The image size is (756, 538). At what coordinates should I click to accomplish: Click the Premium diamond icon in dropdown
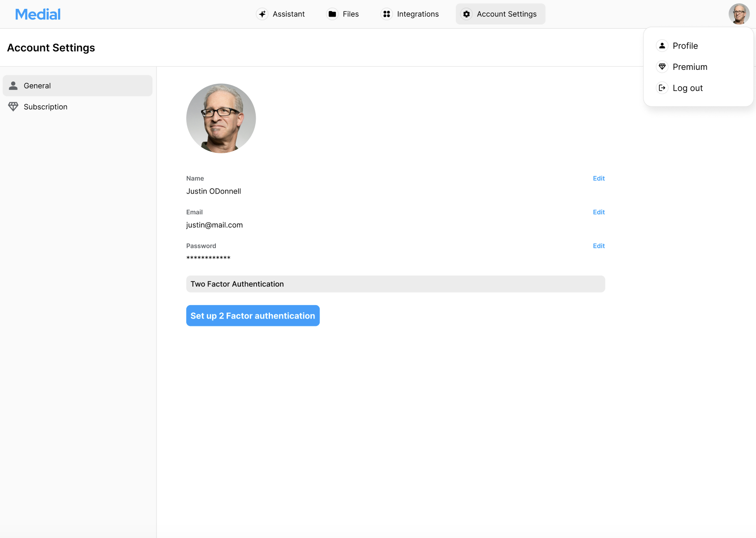(x=662, y=67)
